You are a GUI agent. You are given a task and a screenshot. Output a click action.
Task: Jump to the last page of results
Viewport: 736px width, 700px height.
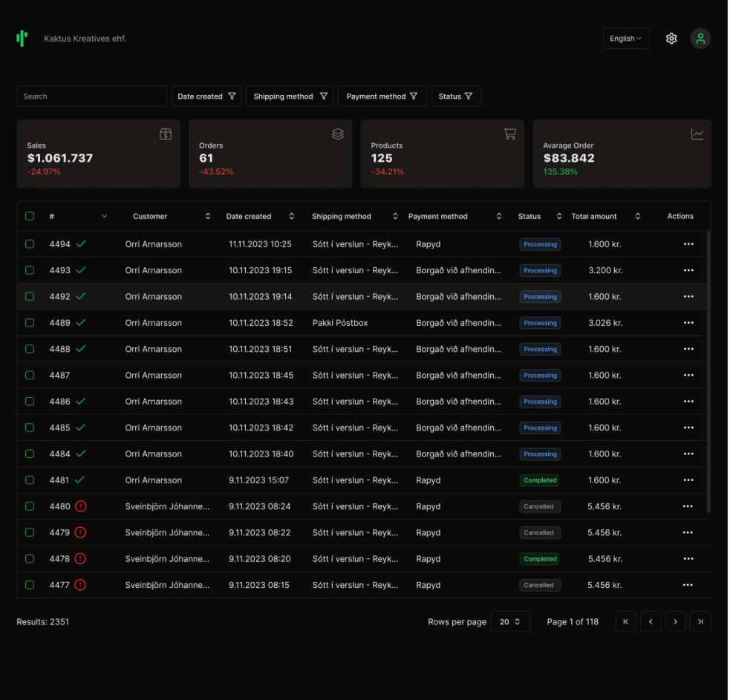click(x=700, y=622)
